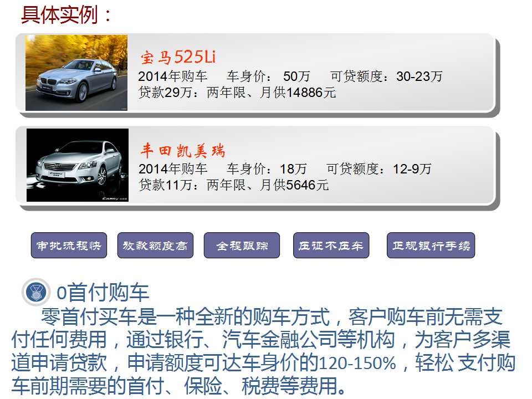The height and width of the screenshot is (399, 532).
Task: Select the 全程跟踪 button
Action: pos(242,245)
